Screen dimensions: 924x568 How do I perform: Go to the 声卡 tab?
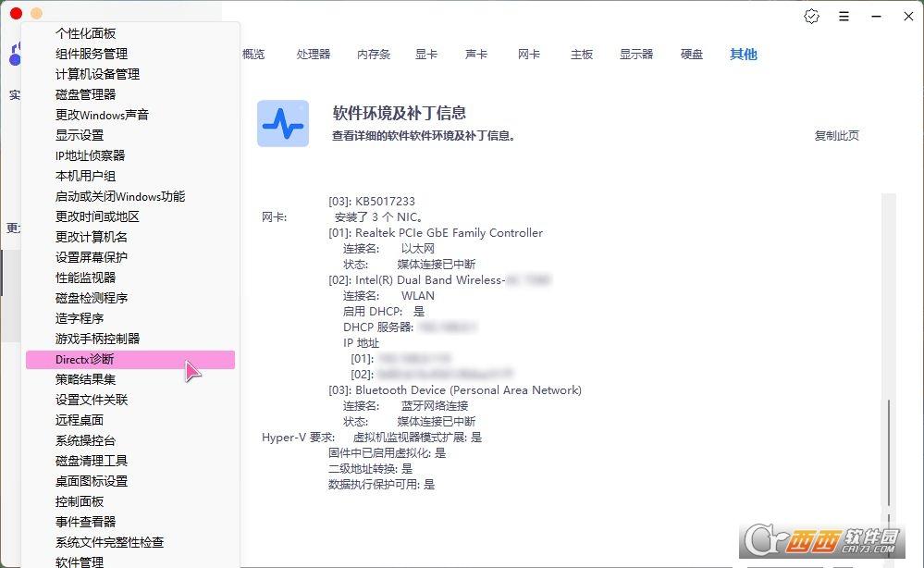(476, 55)
